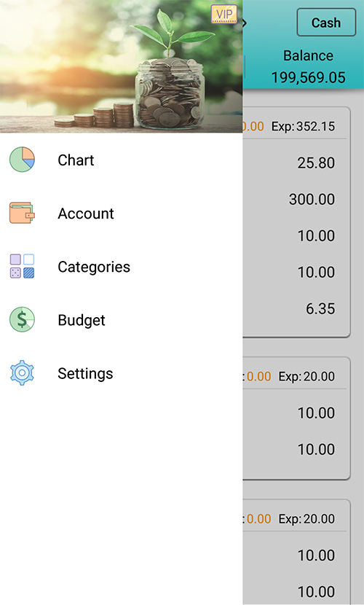Viewport: 364px width, 605px height.
Task: Open the Chart pie icon
Action: [x=22, y=160]
